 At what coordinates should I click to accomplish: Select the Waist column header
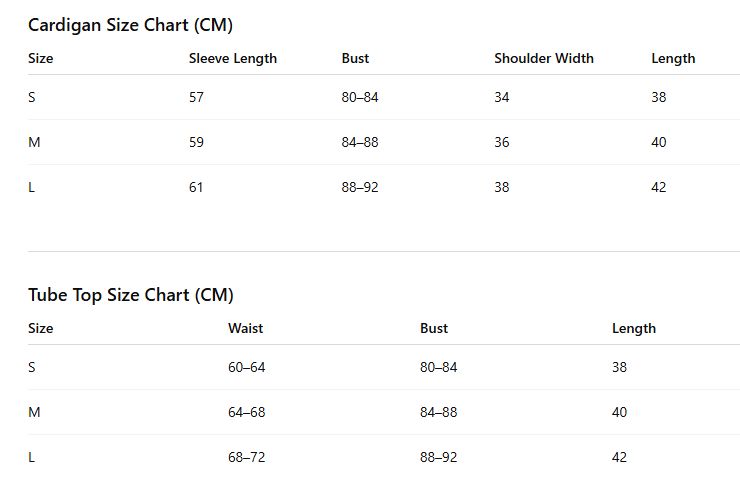tap(245, 328)
